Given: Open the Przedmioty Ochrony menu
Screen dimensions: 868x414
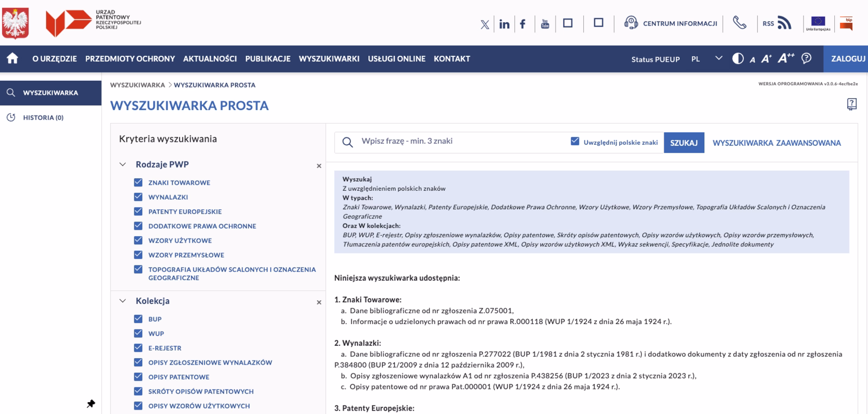Looking at the screenshot, I should 130,59.
